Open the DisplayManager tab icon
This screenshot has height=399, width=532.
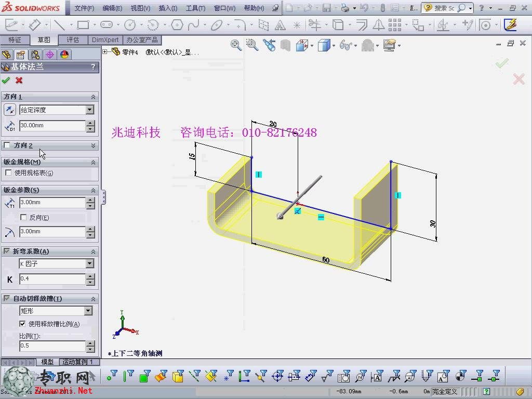64,55
